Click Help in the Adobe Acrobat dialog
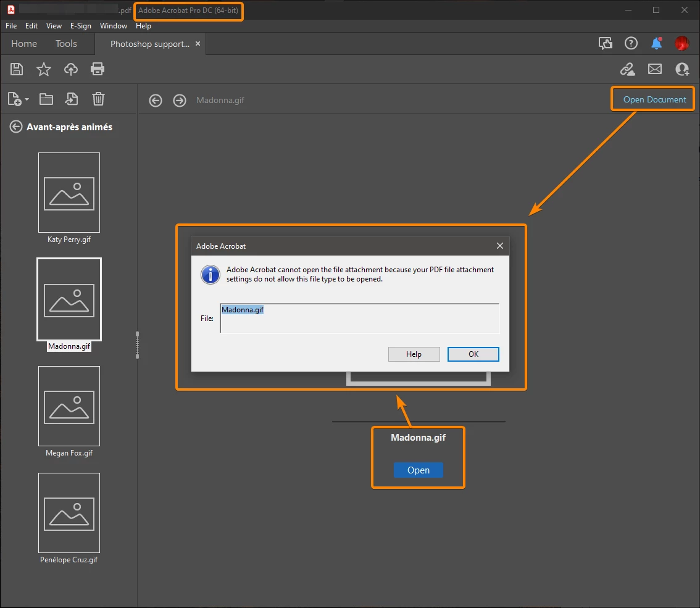 coord(414,354)
